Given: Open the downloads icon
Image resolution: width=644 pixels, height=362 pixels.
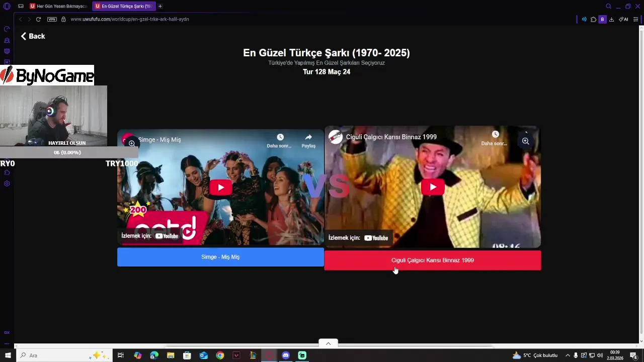Looking at the screenshot, I should click(x=611, y=19).
